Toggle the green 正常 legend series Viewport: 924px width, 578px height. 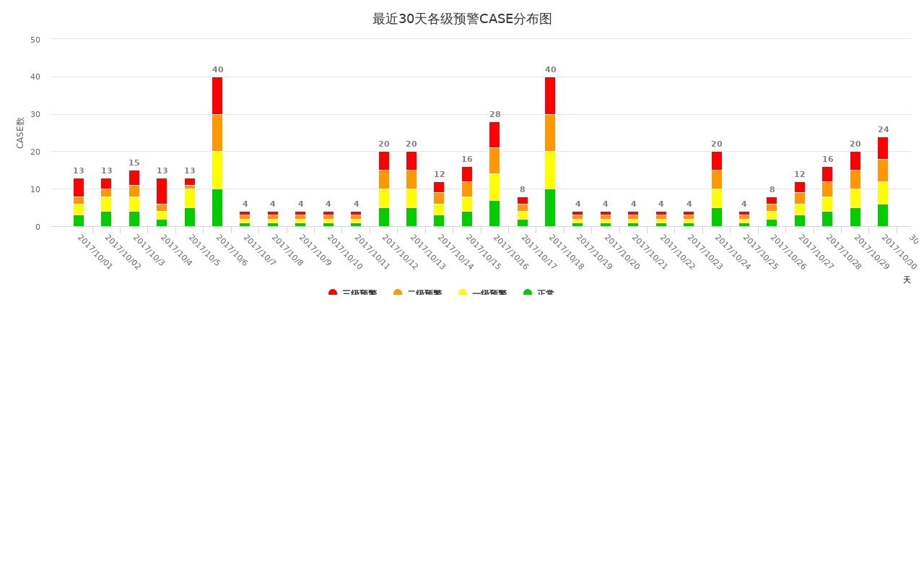coord(539,293)
